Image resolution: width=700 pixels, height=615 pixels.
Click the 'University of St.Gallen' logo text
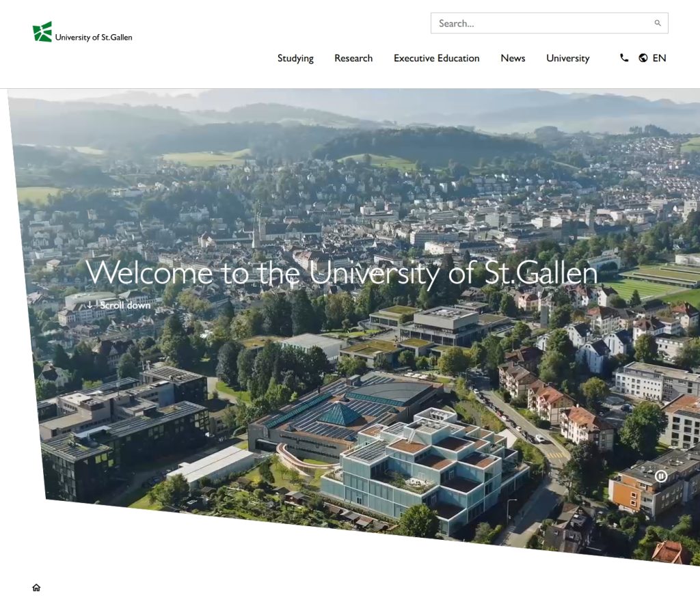(94, 38)
